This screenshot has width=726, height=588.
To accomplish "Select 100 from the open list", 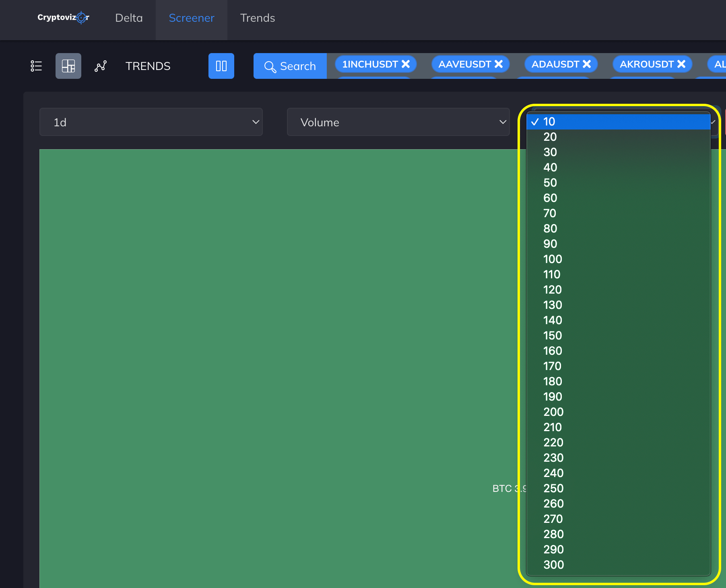I will click(x=618, y=259).
